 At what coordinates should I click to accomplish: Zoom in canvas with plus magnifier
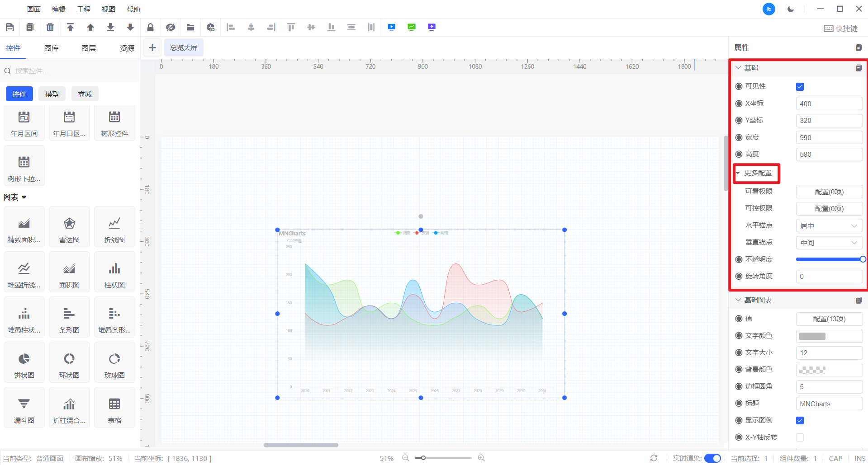click(x=481, y=458)
